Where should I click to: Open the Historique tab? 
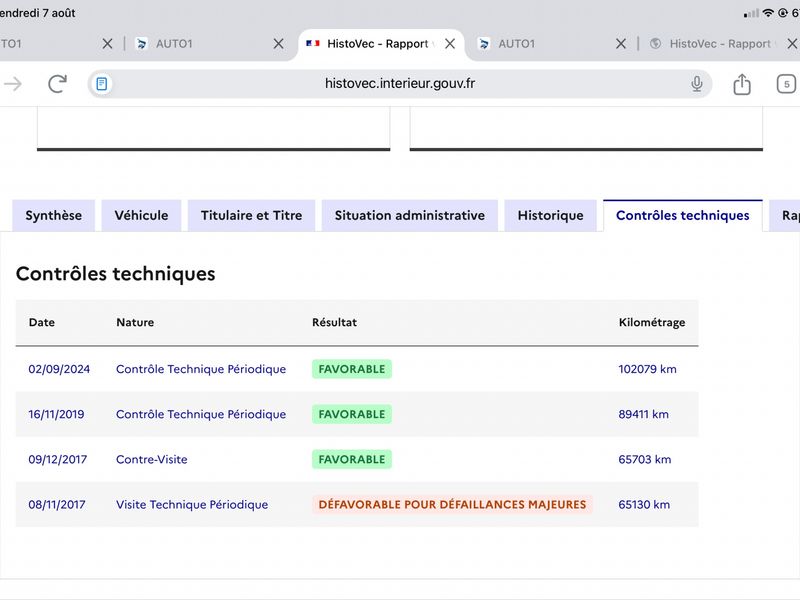(551, 215)
